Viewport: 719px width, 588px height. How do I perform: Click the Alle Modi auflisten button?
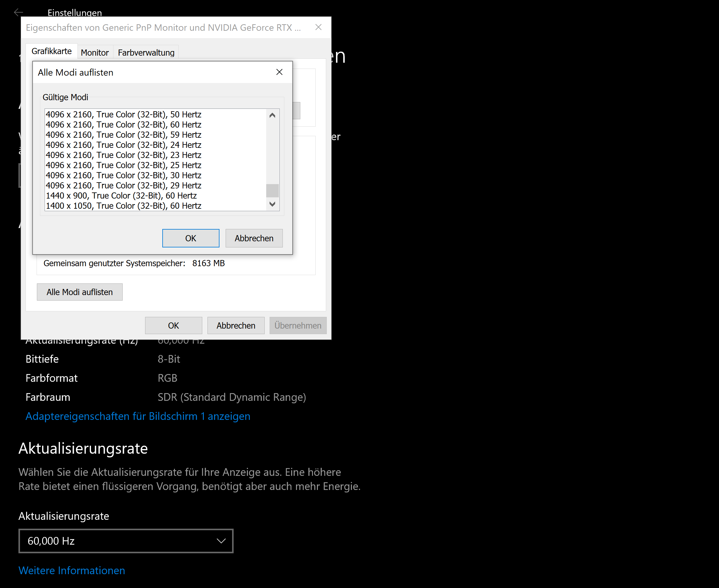(80, 292)
